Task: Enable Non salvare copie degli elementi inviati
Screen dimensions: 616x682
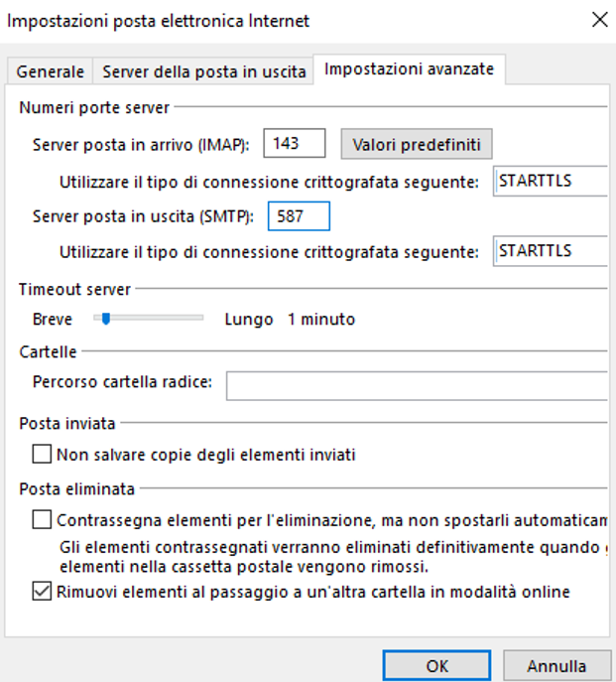Action: pyautogui.click(x=42, y=455)
